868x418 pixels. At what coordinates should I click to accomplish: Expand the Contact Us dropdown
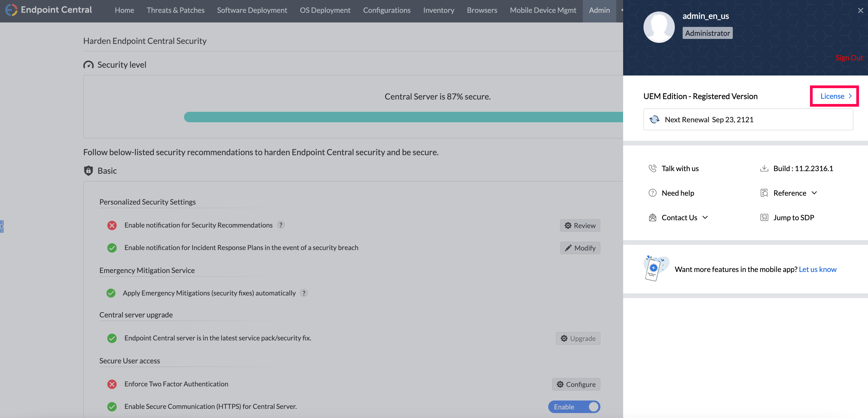coord(684,217)
